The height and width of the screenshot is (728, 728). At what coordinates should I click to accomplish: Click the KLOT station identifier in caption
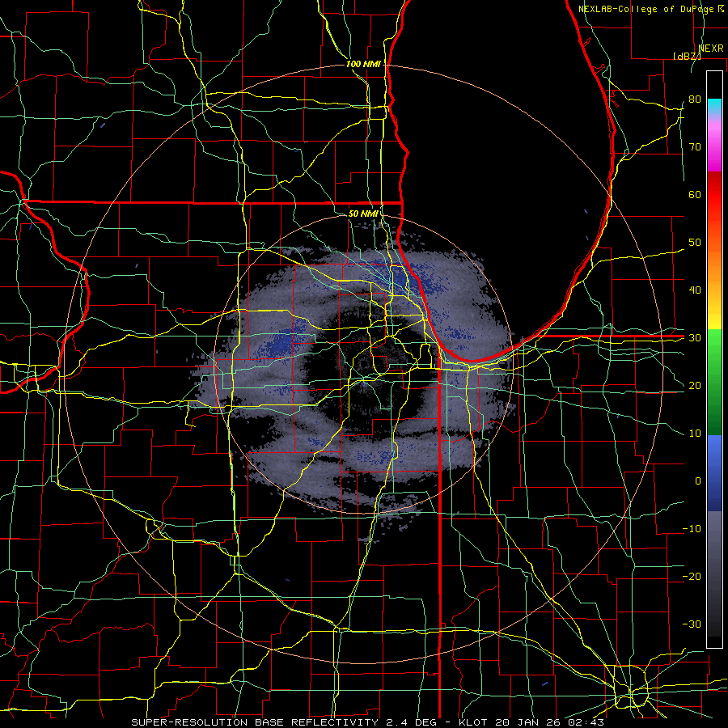pos(472,722)
